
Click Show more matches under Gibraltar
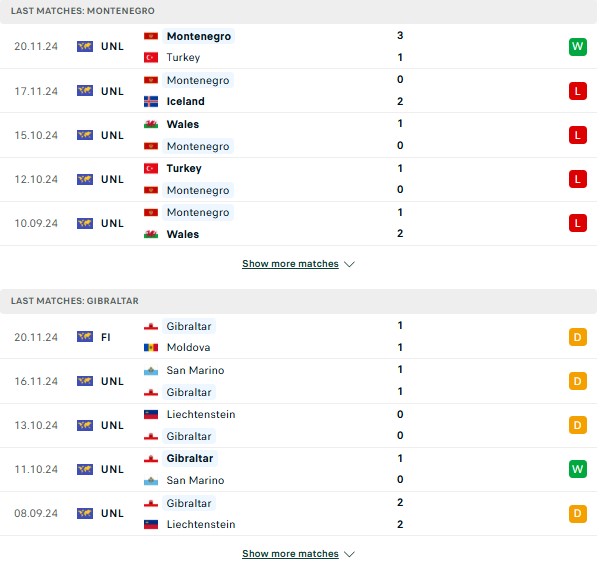290,554
